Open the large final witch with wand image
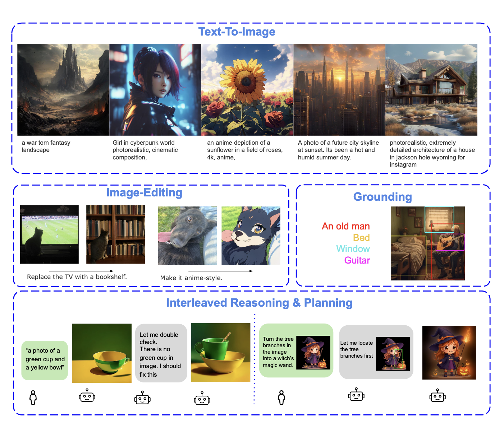504x423 pixels. click(449, 353)
